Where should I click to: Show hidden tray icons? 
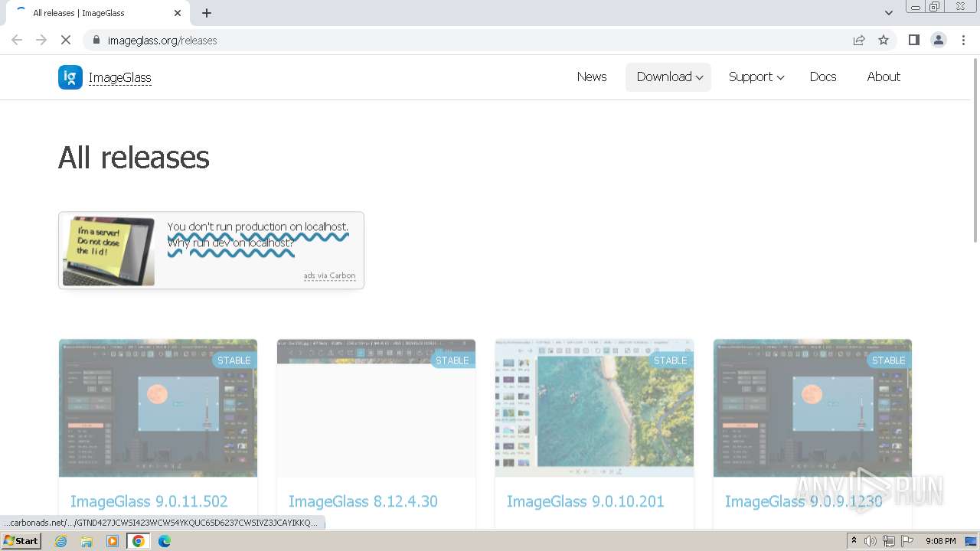[854, 541]
